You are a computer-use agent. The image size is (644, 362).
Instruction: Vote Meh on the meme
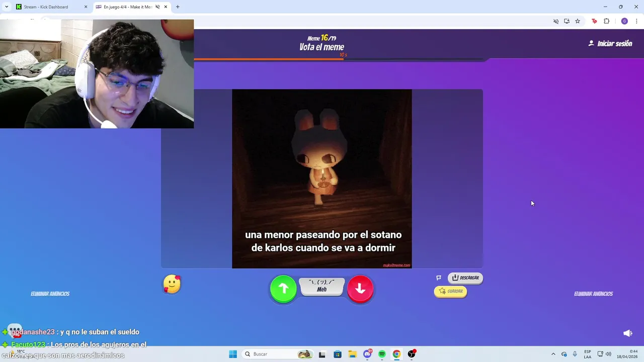pyautogui.click(x=322, y=286)
